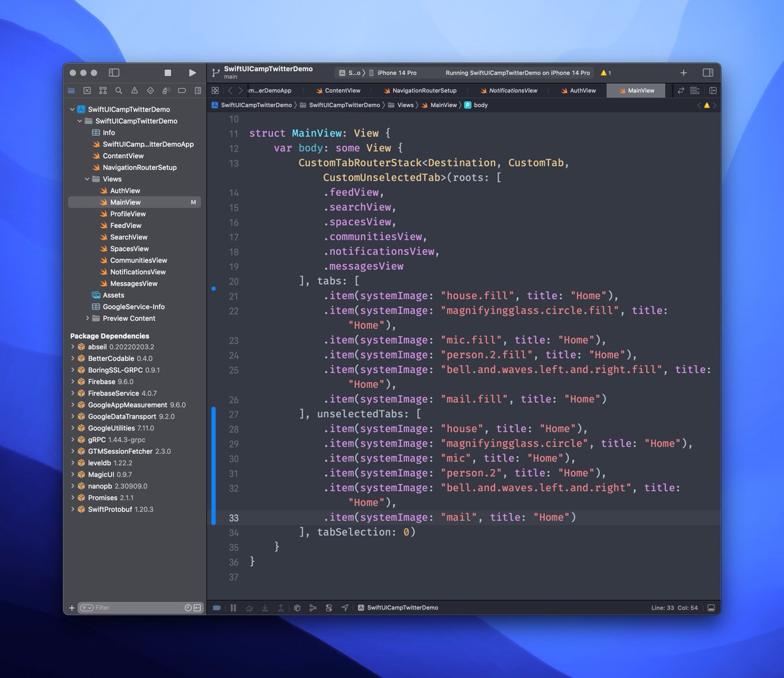Image resolution: width=784 pixels, height=678 pixels.
Task: Toggle breakpoint on line 20
Action: coord(233,282)
